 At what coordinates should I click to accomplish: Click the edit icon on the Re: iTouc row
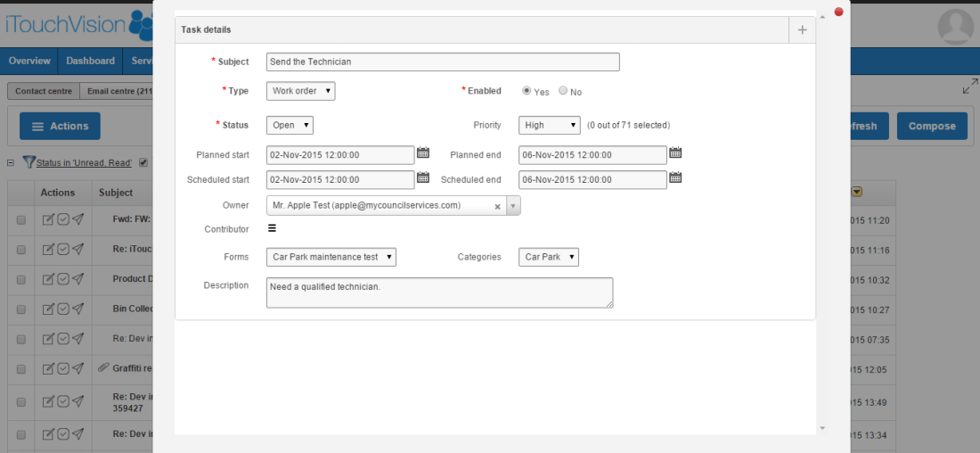click(x=48, y=249)
